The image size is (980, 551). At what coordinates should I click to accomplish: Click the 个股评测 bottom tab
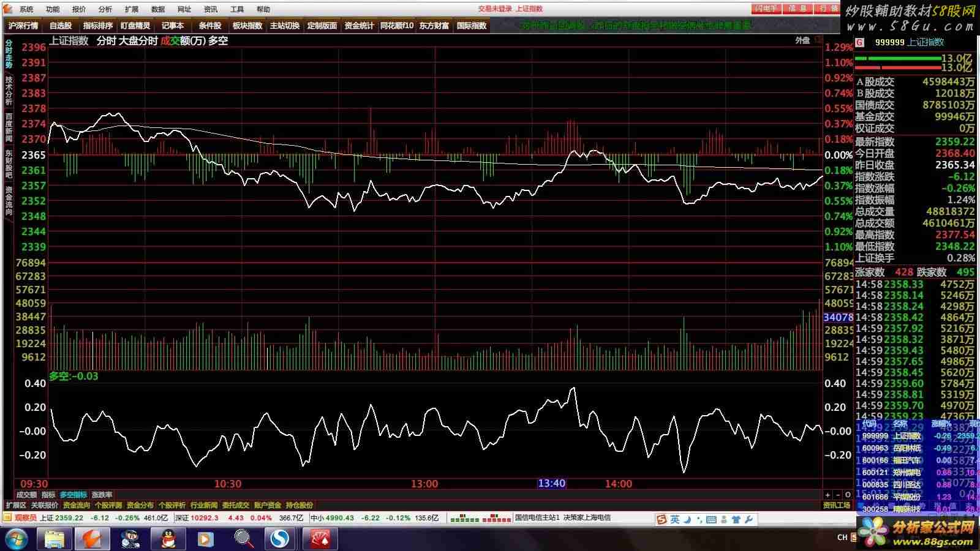pos(108,505)
